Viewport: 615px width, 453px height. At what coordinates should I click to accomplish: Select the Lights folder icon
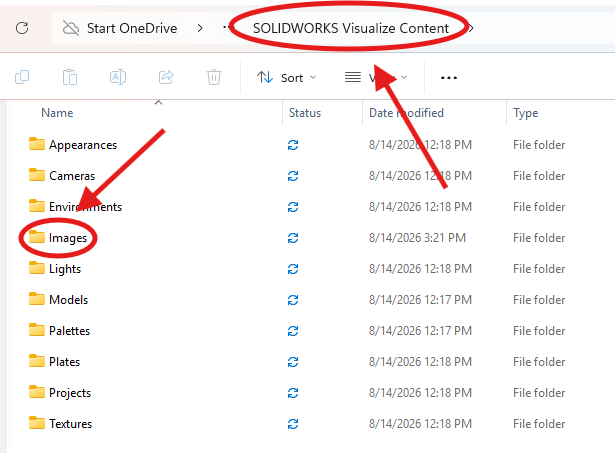point(36,268)
